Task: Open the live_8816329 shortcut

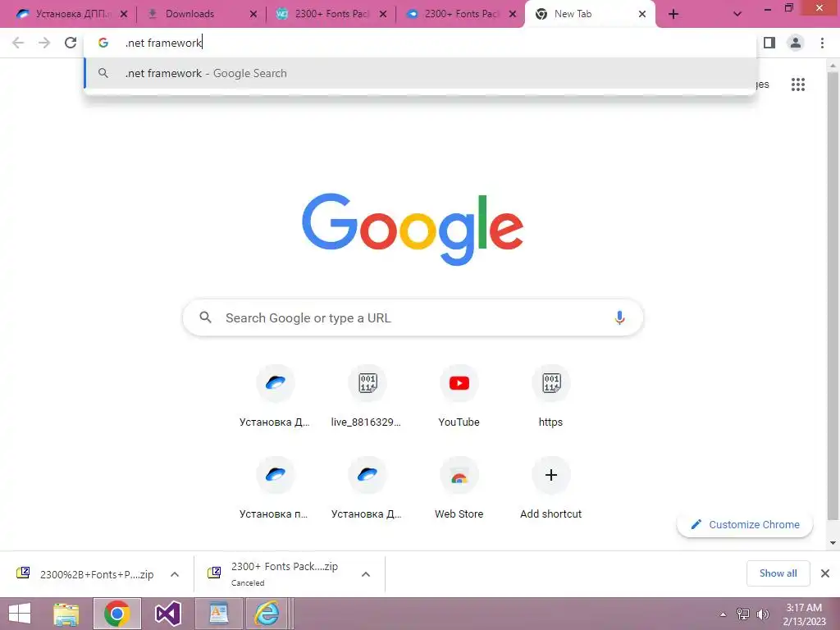Action: [367, 395]
